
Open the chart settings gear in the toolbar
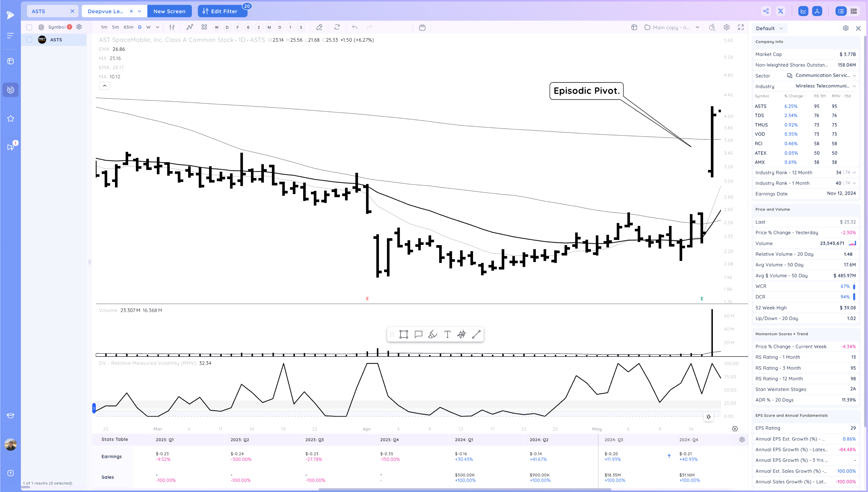click(727, 27)
